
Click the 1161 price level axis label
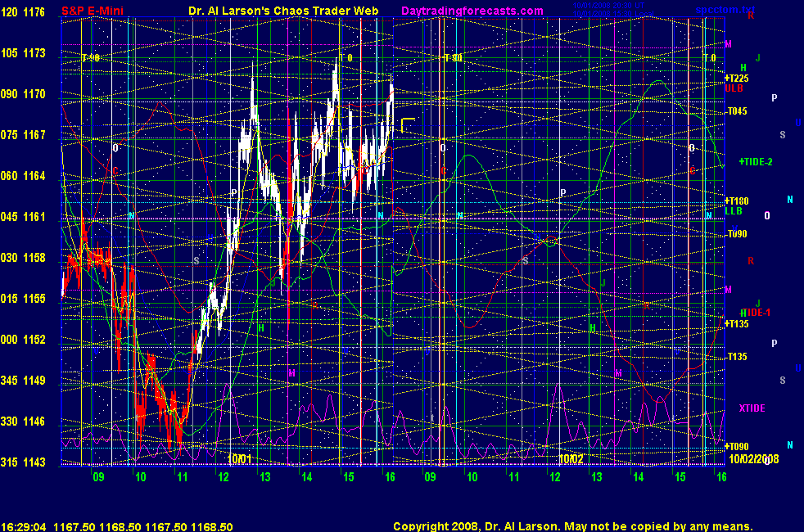pos(34,217)
